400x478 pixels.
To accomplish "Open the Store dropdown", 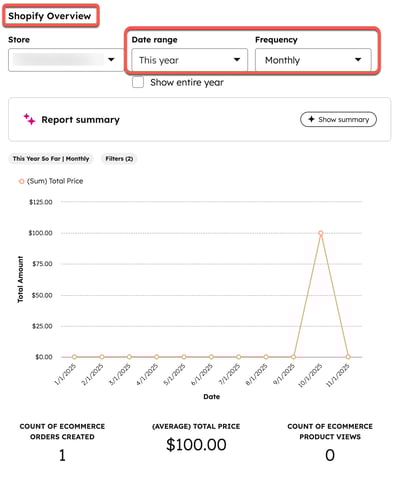I will point(66,60).
